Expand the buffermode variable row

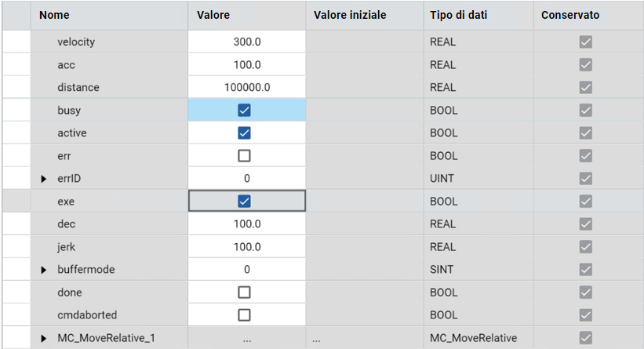[x=44, y=270]
